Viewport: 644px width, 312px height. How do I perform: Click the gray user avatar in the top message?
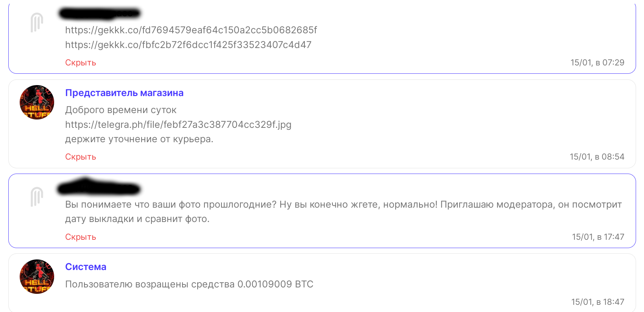tap(37, 22)
